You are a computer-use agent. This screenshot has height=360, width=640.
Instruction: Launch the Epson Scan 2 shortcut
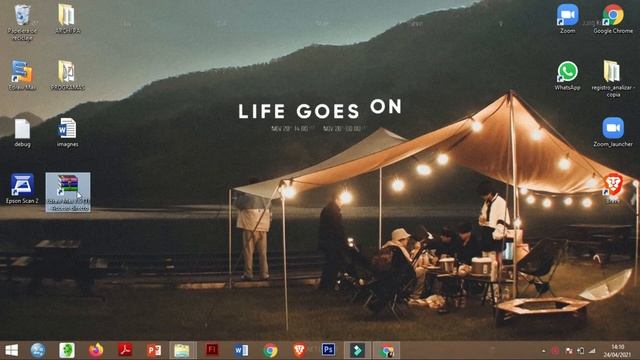click(22, 188)
